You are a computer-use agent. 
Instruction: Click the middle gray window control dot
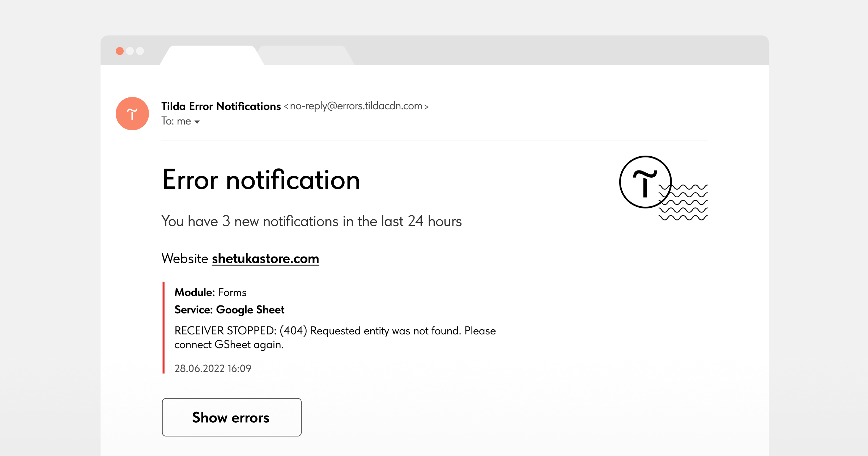[x=130, y=51]
